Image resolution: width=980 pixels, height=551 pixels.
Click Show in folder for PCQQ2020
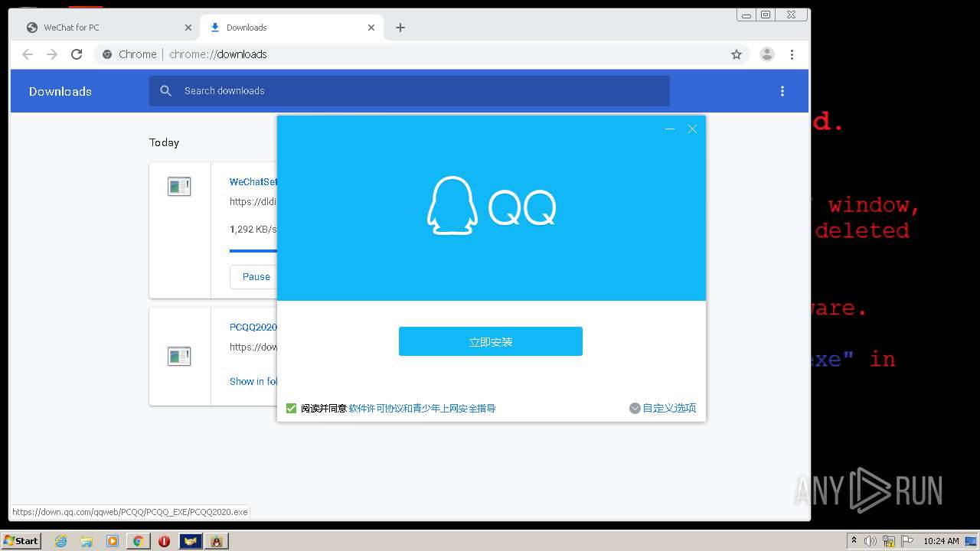pyautogui.click(x=253, y=381)
